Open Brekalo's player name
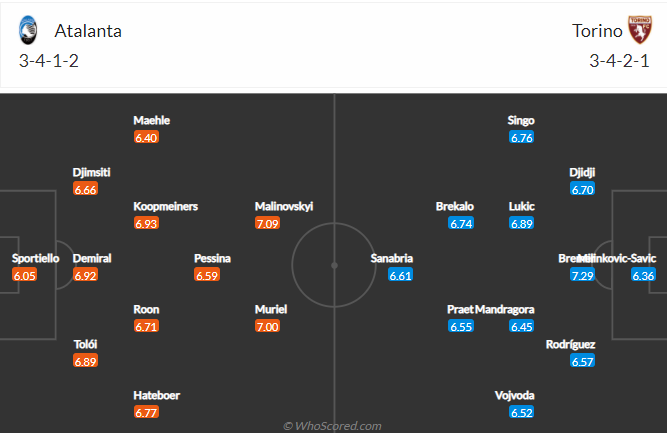Viewport: 667px width, 433px height. (x=455, y=206)
